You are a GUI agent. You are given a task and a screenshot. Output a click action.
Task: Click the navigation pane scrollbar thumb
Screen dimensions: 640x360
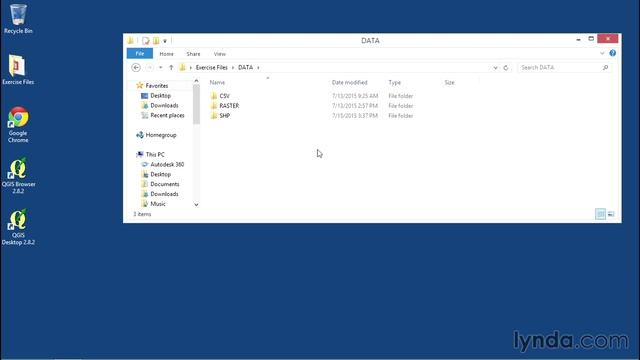(x=196, y=104)
